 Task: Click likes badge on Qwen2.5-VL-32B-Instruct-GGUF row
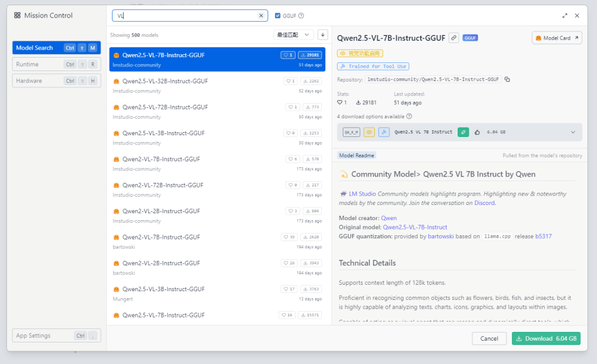point(290,81)
